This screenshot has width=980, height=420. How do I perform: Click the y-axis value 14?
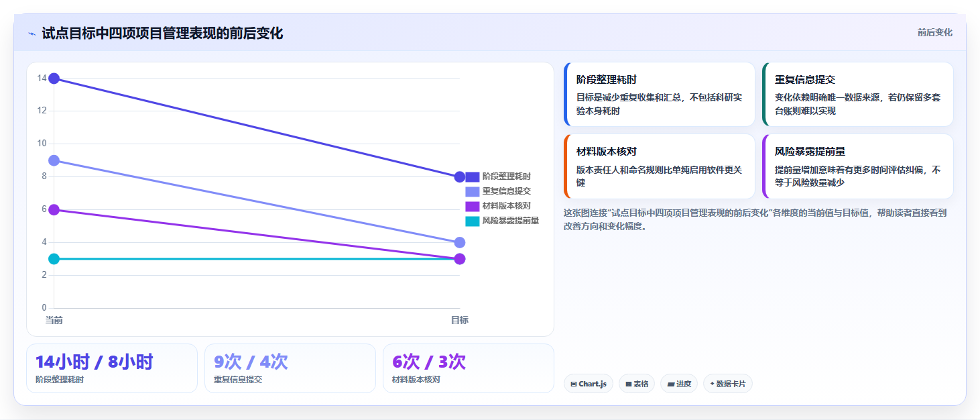click(x=42, y=78)
